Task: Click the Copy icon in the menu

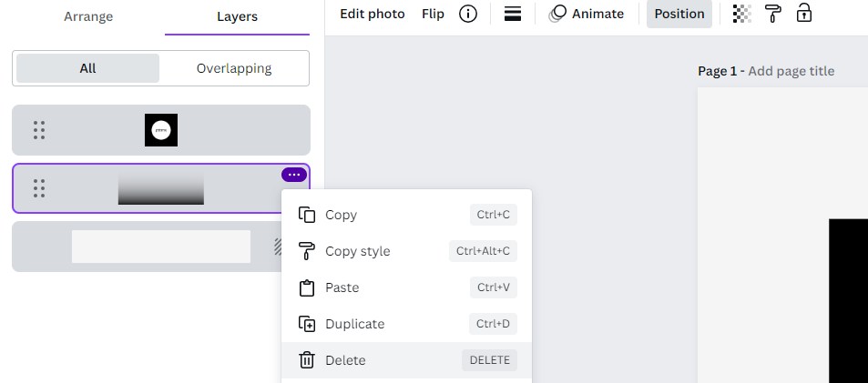Action: (307, 215)
